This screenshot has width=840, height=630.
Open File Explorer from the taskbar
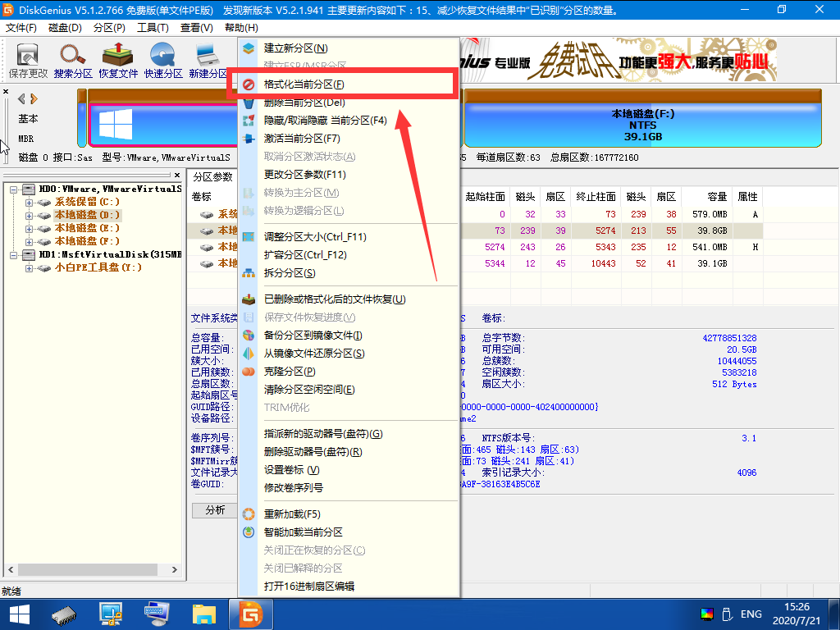coord(203,613)
